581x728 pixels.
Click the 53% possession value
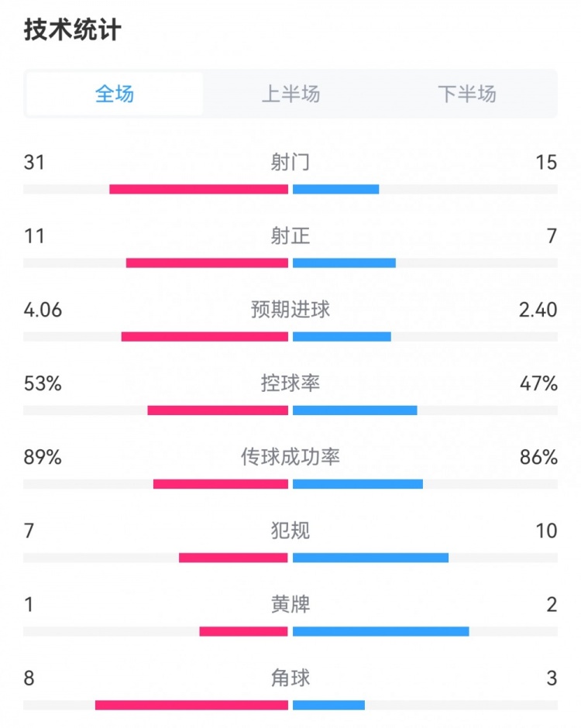[x=43, y=383]
